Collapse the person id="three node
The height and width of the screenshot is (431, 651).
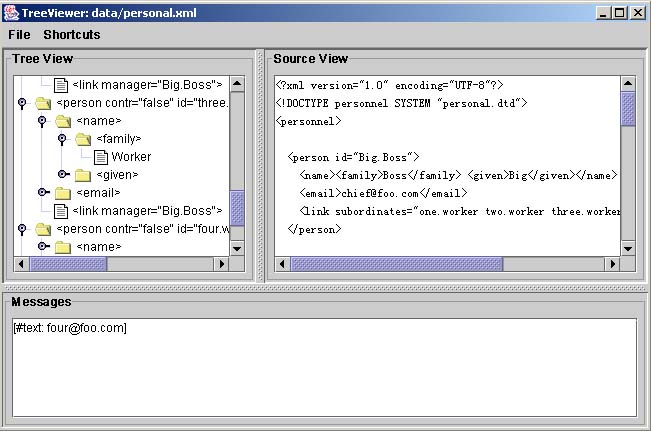pyautogui.click(x=22, y=103)
